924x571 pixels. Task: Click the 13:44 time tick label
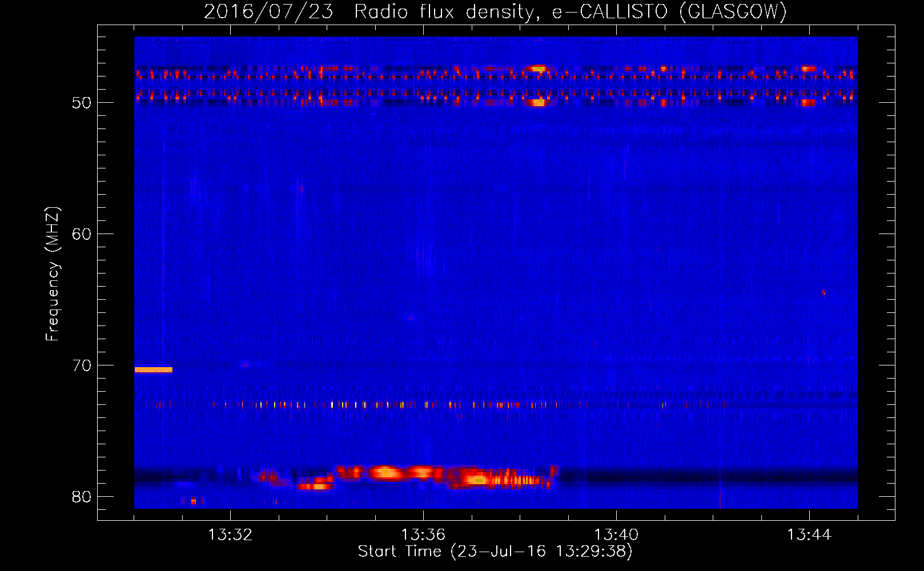tap(809, 535)
